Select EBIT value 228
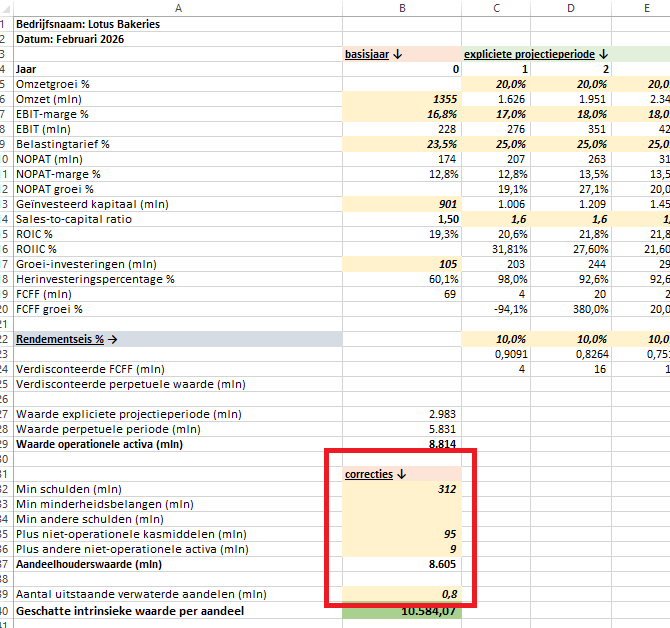Image resolution: width=670 pixels, height=628 pixels. (x=402, y=129)
